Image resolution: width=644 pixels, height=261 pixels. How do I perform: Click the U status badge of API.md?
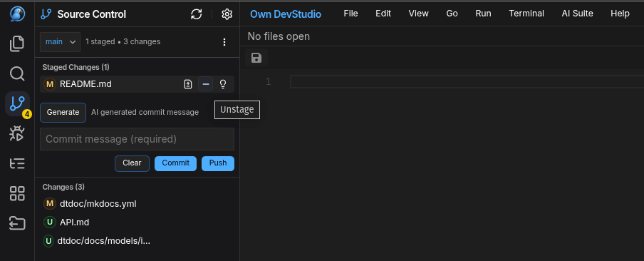click(50, 222)
